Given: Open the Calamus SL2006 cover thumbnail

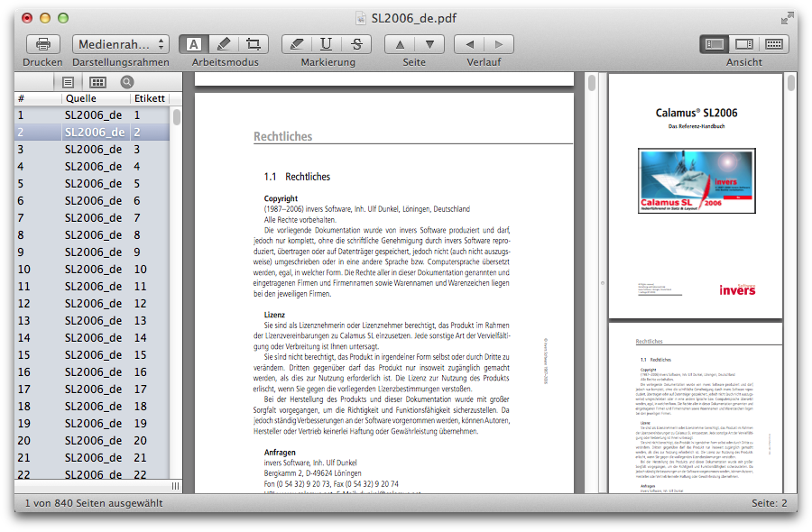Looking at the screenshot, I should click(696, 197).
